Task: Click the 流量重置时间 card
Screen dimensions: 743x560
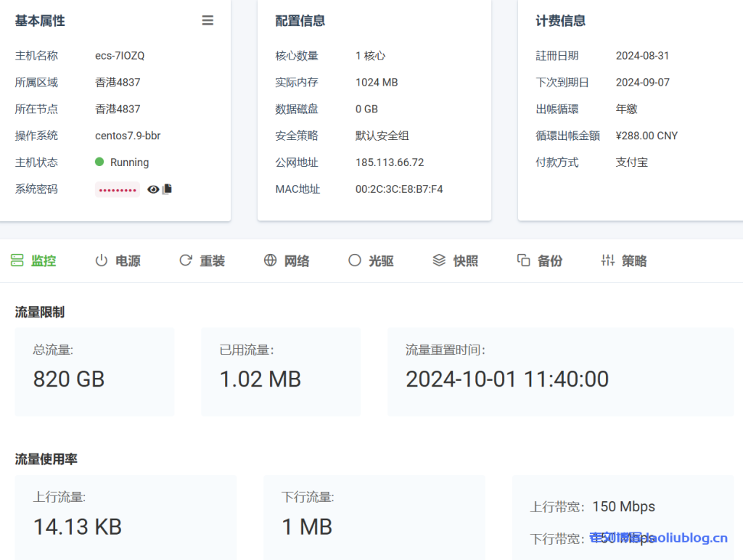Action: [x=560, y=372]
